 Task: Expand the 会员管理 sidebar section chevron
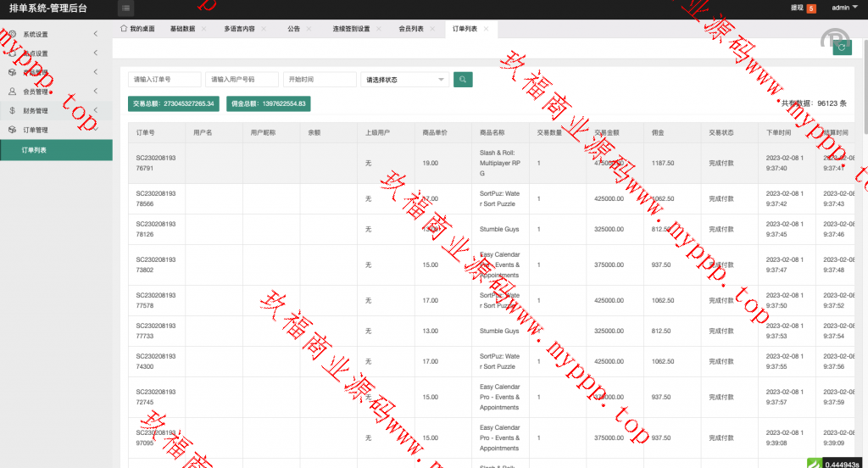[x=96, y=91]
